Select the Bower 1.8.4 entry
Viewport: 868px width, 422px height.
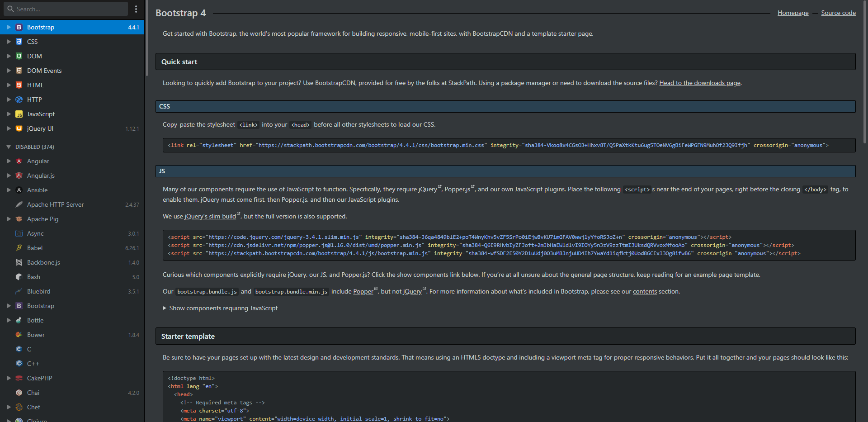(72, 335)
